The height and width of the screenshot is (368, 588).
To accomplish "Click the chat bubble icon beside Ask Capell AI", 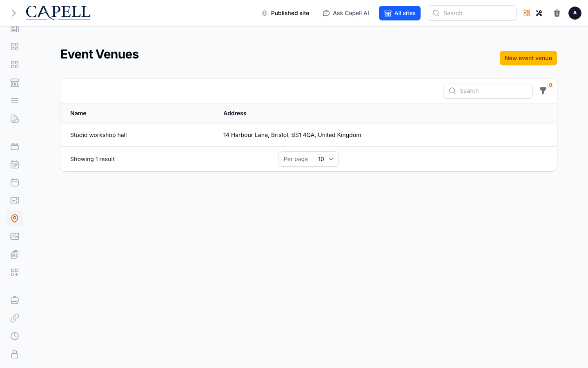I will (326, 13).
